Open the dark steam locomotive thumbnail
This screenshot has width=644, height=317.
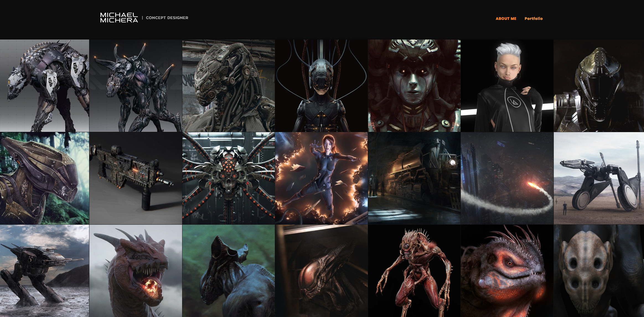tap(414, 178)
